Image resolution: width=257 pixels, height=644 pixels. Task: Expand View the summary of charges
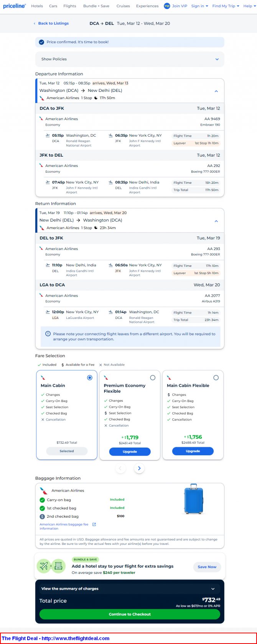coord(130,589)
